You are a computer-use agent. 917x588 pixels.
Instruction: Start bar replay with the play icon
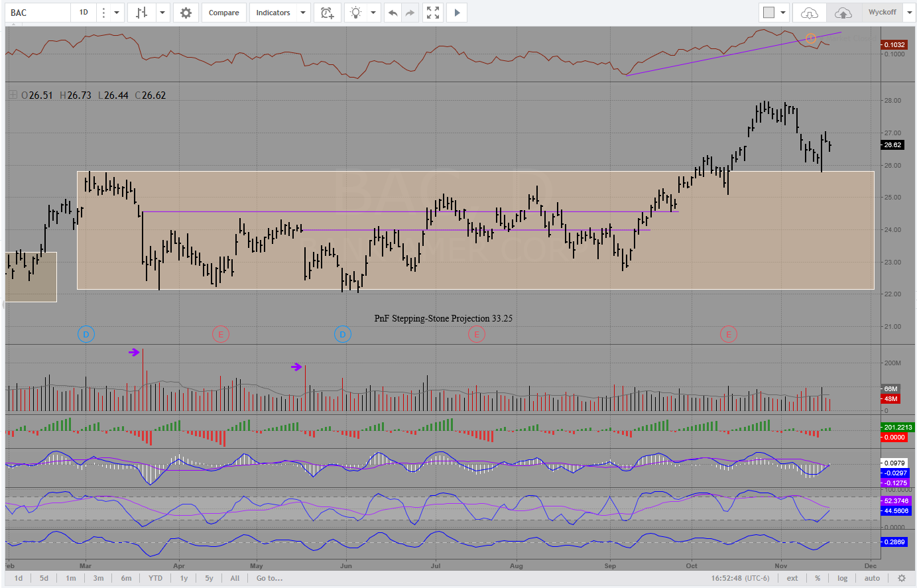pos(457,13)
